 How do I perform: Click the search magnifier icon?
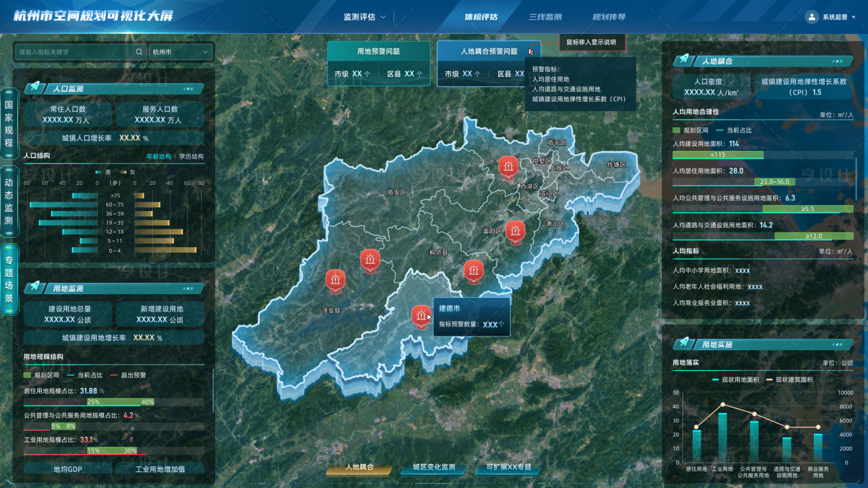138,52
